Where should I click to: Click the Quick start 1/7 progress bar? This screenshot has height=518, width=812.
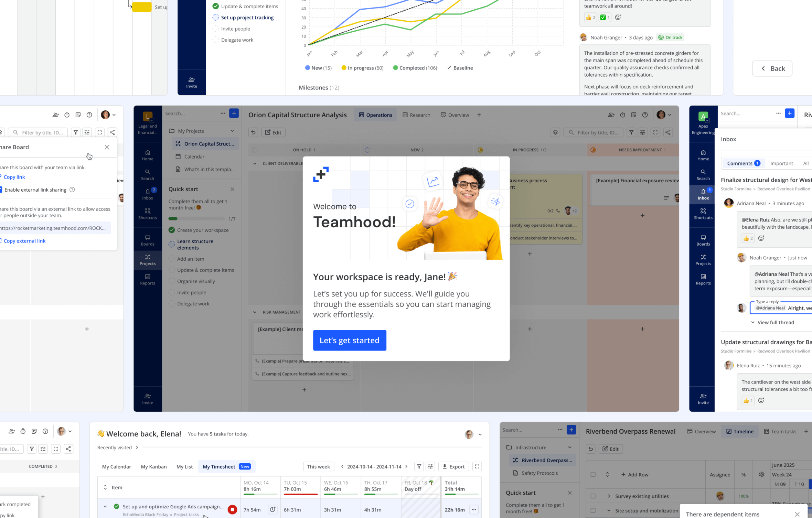coord(196,219)
